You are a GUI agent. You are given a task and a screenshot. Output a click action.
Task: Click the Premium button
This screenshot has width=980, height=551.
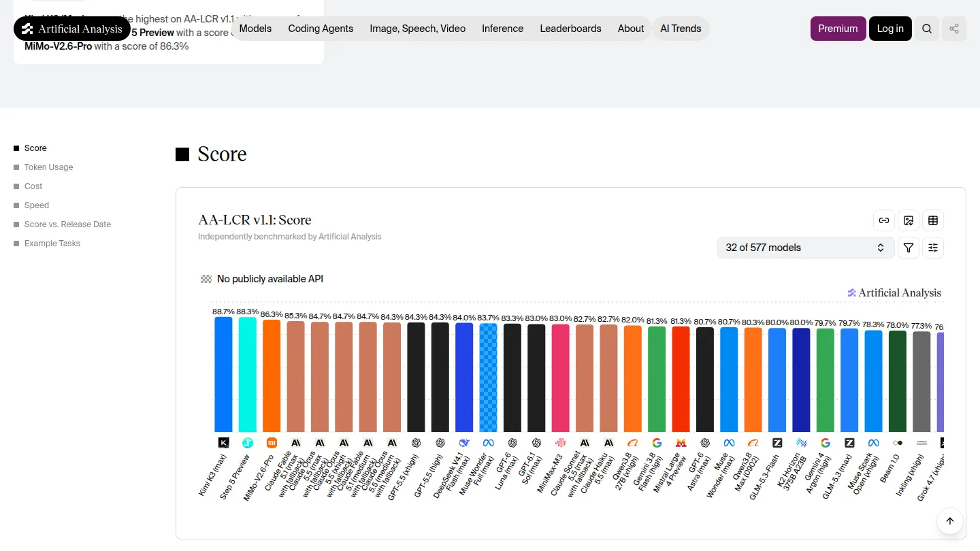click(838, 29)
